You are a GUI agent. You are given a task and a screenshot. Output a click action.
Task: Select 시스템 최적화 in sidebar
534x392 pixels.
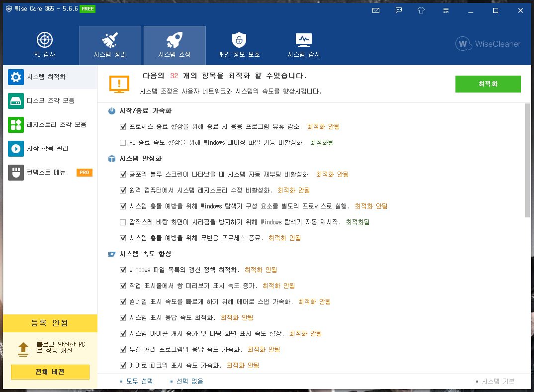[x=50, y=77]
